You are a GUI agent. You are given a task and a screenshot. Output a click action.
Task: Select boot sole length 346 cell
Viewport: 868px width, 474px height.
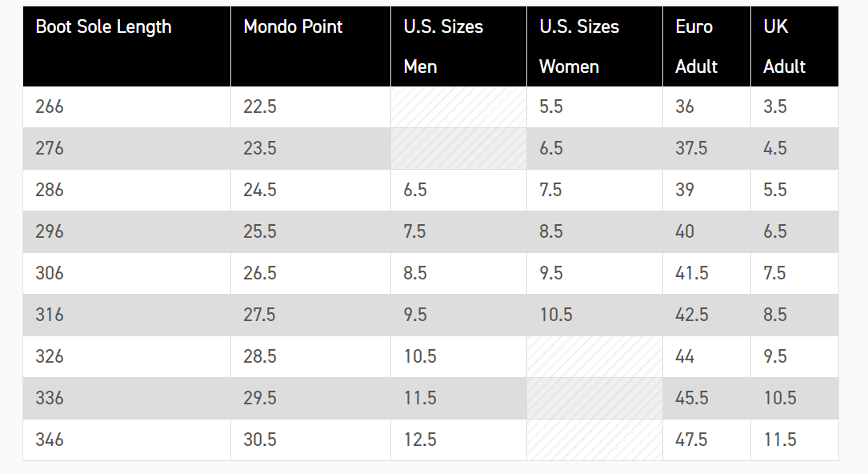50,440
